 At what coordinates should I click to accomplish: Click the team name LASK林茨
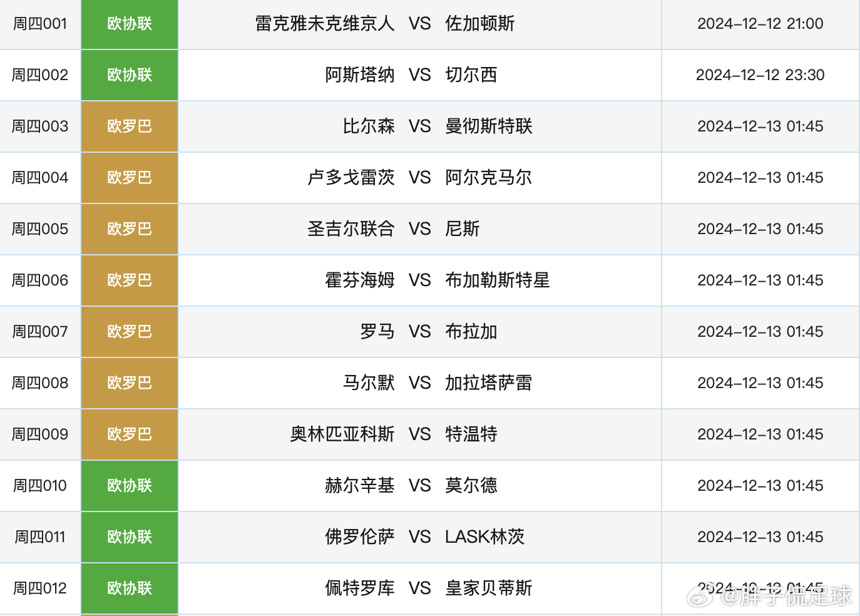tap(485, 537)
